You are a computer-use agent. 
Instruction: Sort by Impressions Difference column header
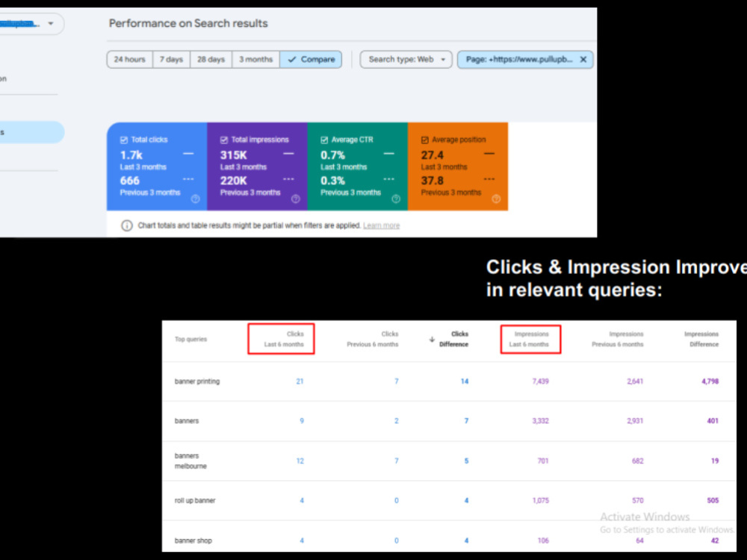click(x=701, y=339)
